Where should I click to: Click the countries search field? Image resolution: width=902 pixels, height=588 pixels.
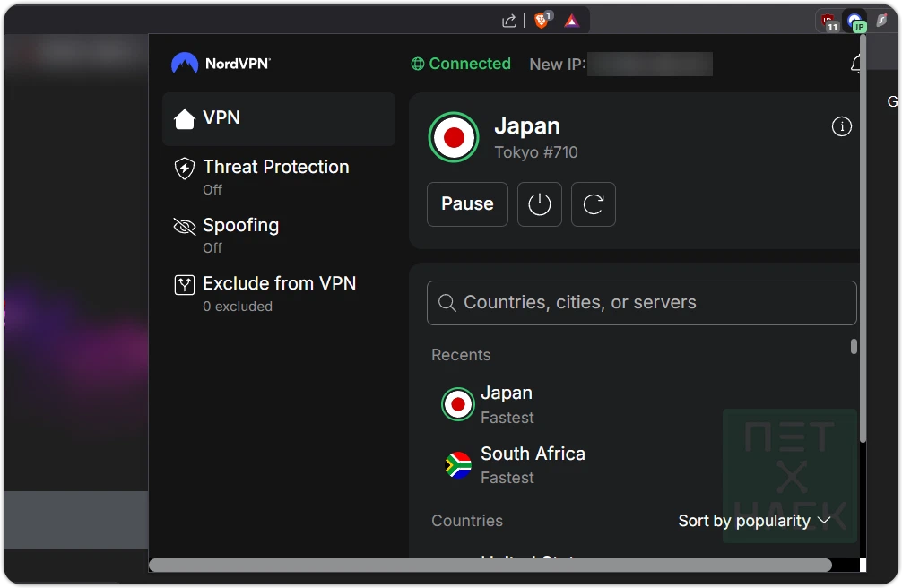click(x=641, y=302)
